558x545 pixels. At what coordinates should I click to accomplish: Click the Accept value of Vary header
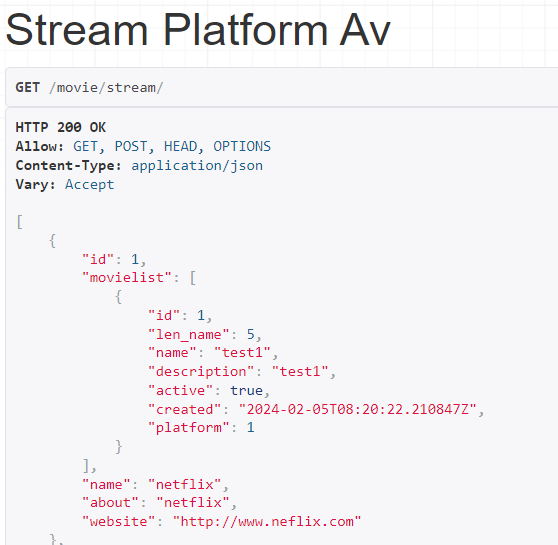coord(89,184)
